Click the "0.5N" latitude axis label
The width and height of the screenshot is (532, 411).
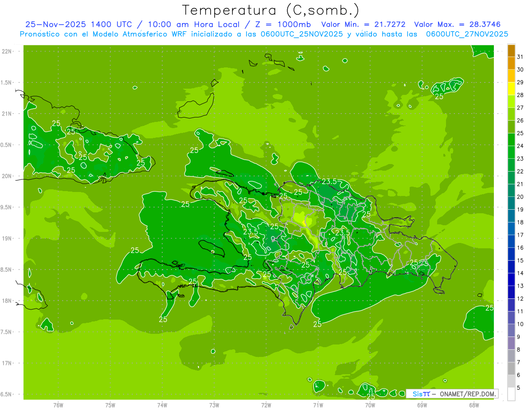tap(7, 145)
